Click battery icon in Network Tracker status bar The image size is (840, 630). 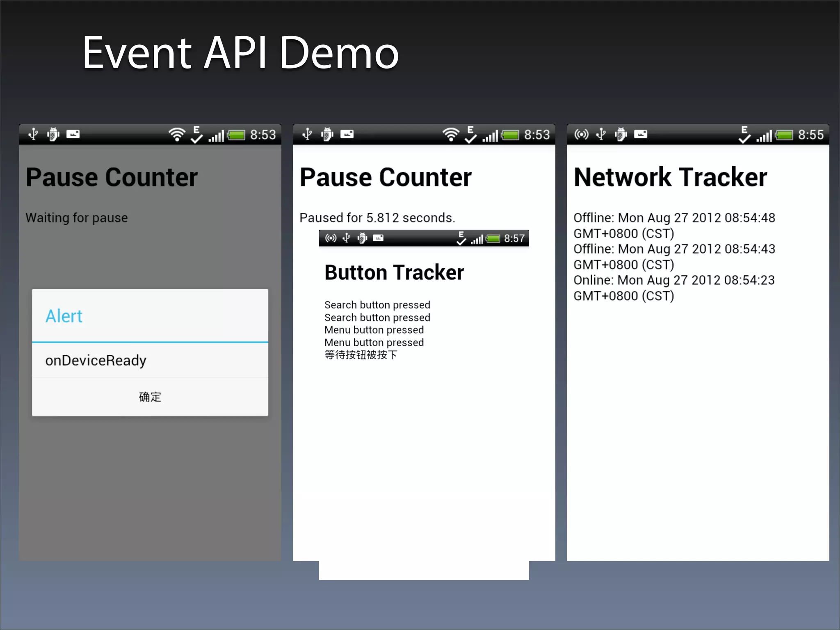click(784, 135)
